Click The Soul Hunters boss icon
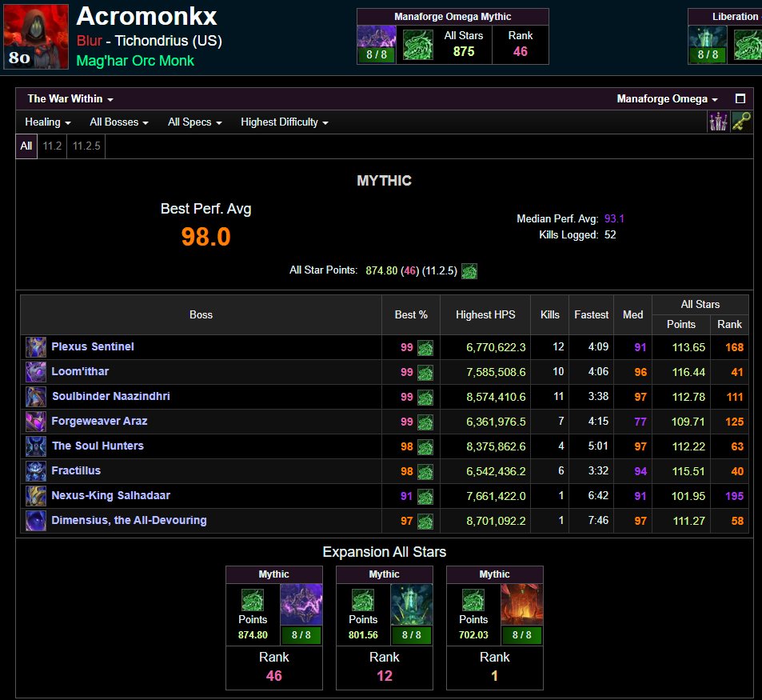Viewport: 762px width, 700px height. [36, 446]
